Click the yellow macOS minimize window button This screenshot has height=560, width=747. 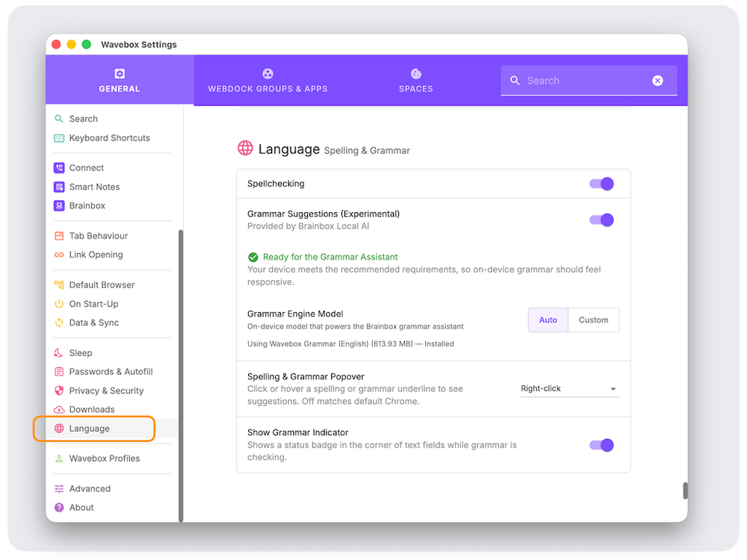coord(72,44)
